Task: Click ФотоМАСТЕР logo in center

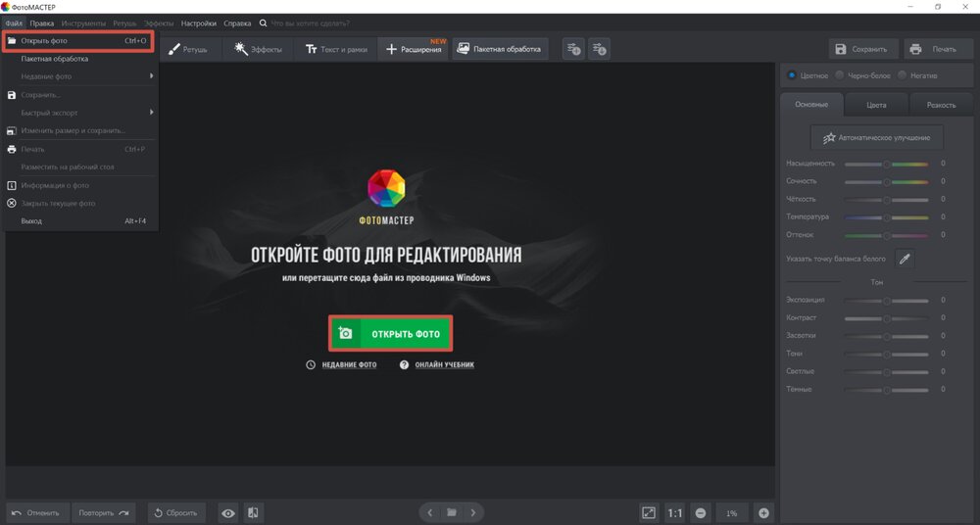Action: 386,197
